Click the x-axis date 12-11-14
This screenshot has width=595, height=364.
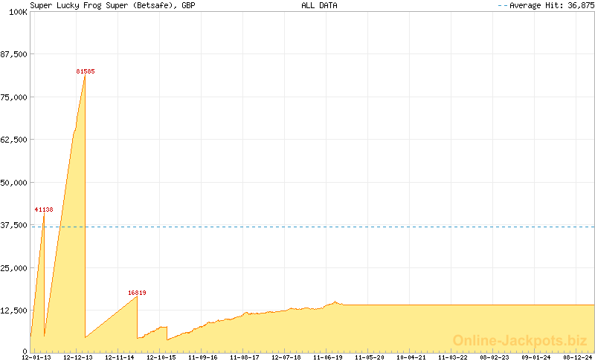pyautogui.click(x=120, y=357)
